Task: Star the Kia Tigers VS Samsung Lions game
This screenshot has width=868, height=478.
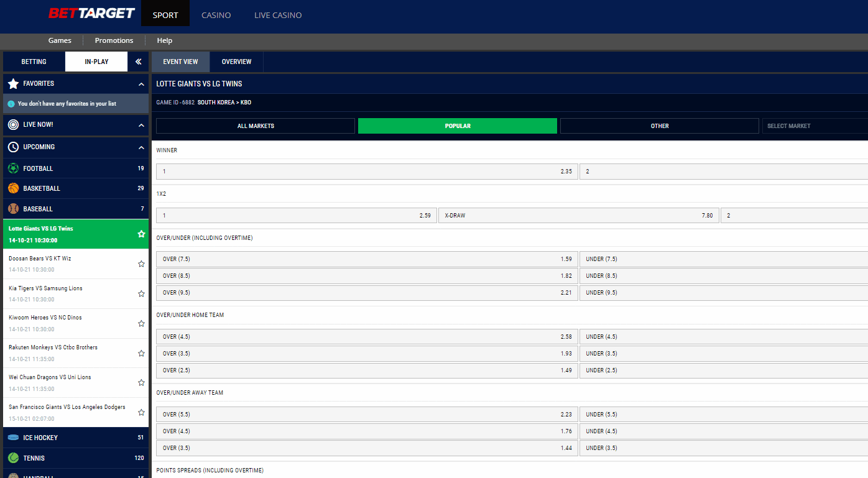Action: point(141,293)
